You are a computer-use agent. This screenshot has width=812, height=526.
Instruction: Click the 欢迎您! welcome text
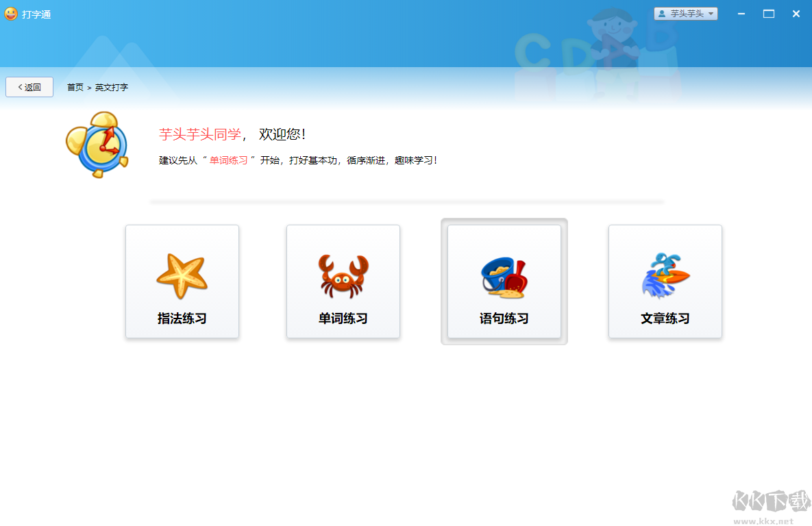[x=282, y=134]
